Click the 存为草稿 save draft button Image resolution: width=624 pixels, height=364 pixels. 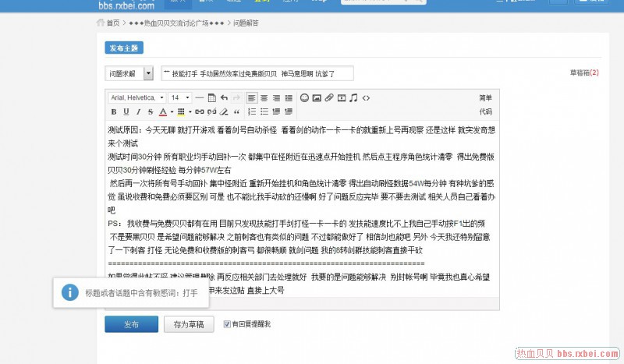coord(189,324)
